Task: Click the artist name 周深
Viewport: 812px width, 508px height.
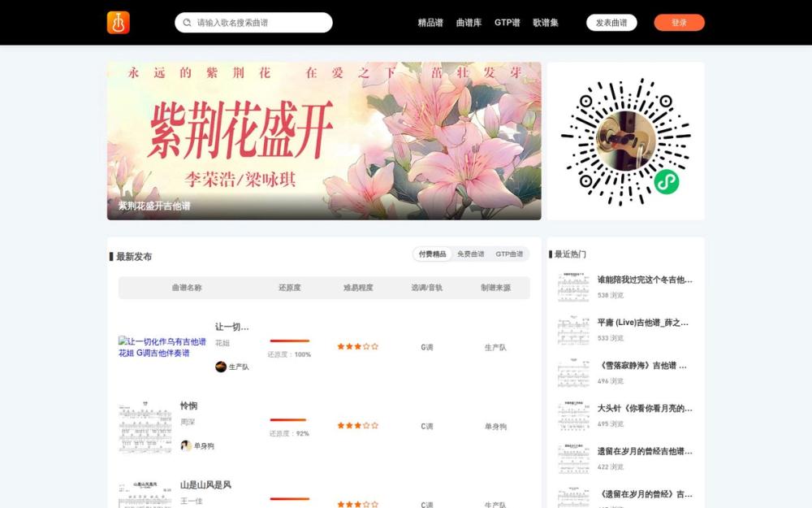Action: (188, 422)
